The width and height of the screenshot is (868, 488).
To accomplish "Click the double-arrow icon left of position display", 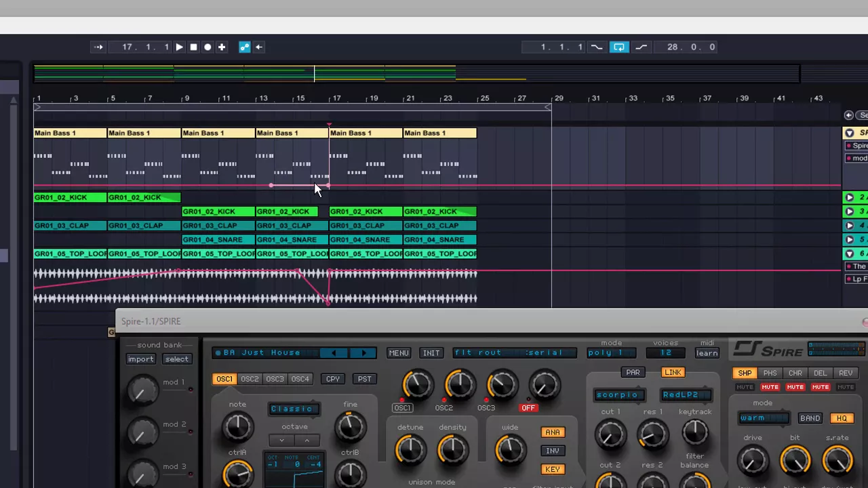I will tap(98, 47).
